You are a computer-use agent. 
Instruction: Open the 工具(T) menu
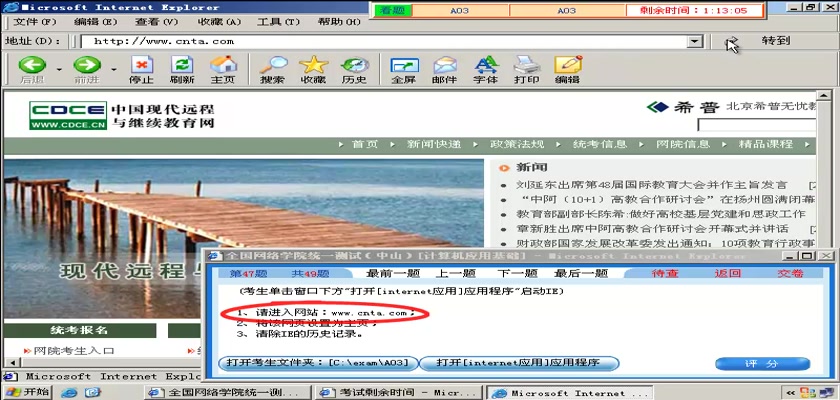[x=278, y=22]
